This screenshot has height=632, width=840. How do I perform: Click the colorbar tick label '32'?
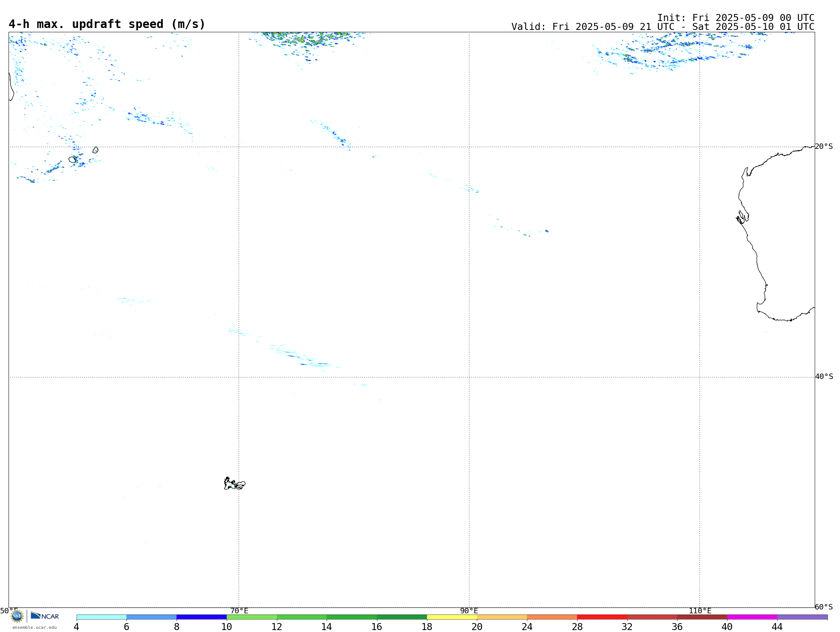pyautogui.click(x=627, y=627)
